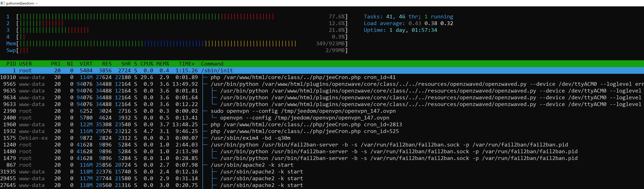Click the 4.7 CPU% value cell
Image resolution: width=644 pixels, height=189 pixels.
(x=148, y=131)
